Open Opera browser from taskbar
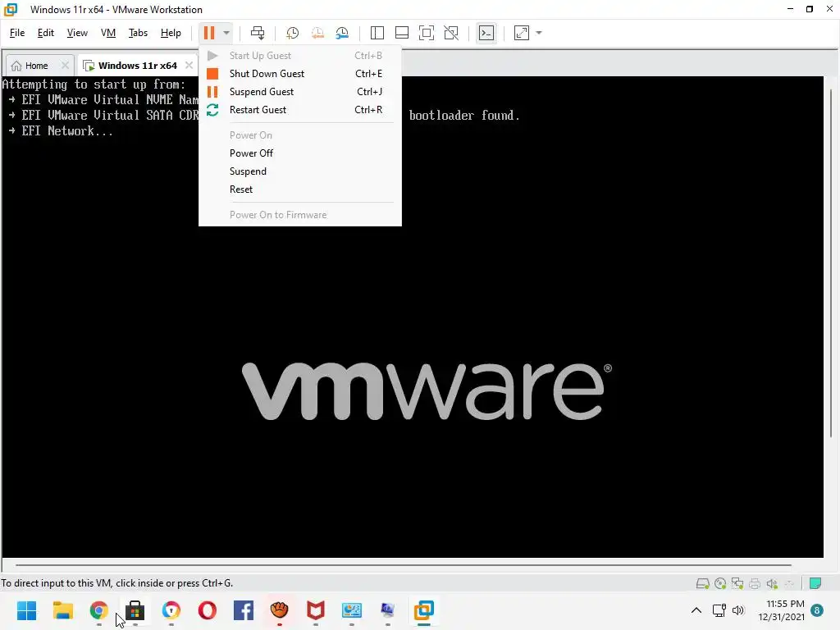840x630 pixels. click(208, 610)
